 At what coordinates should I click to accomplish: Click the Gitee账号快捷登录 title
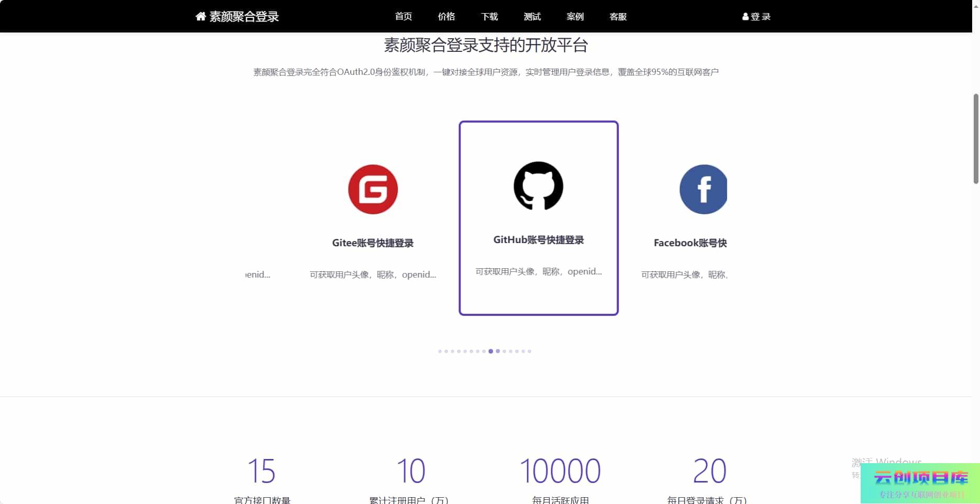(373, 243)
